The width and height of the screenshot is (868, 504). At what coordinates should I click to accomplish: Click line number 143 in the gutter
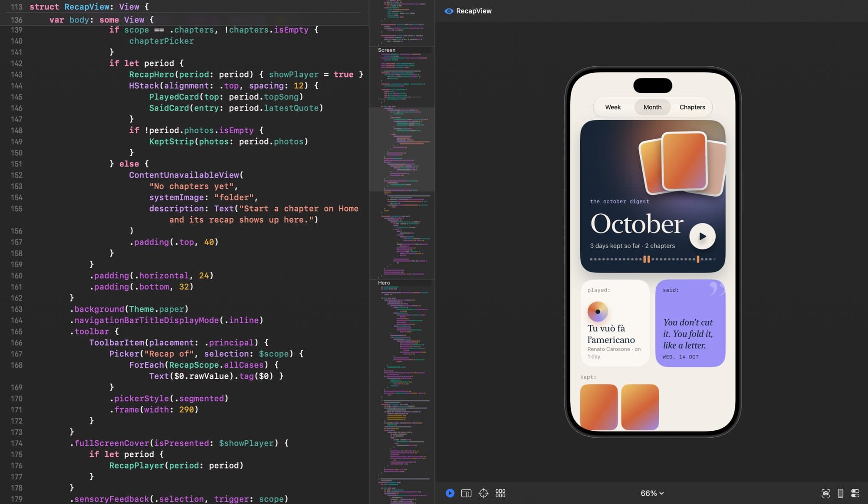pos(16,75)
